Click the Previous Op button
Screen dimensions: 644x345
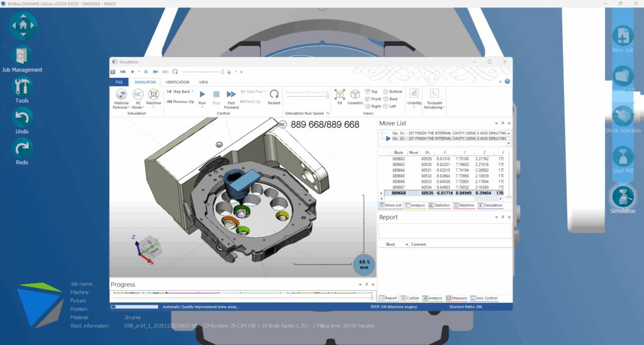pyautogui.click(x=181, y=101)
